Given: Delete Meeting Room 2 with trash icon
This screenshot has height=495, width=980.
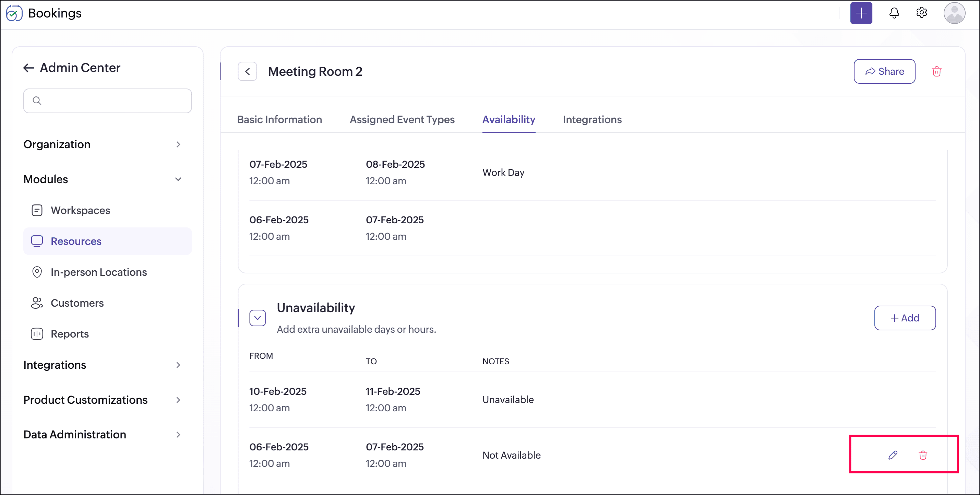Looking at the screenshot, I should (936, 72).
